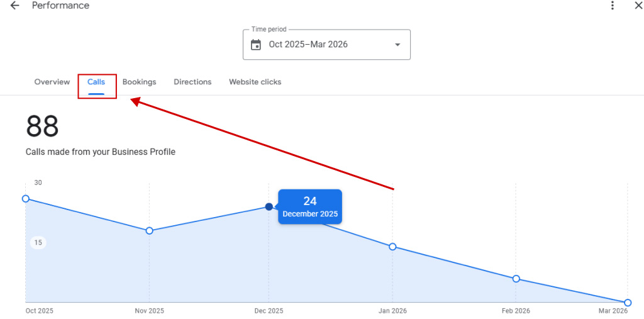The width and height of the screenshot is (644, 319).
Task: Click the 24 December 2025 tooltip
Action: tap(310, 206)
